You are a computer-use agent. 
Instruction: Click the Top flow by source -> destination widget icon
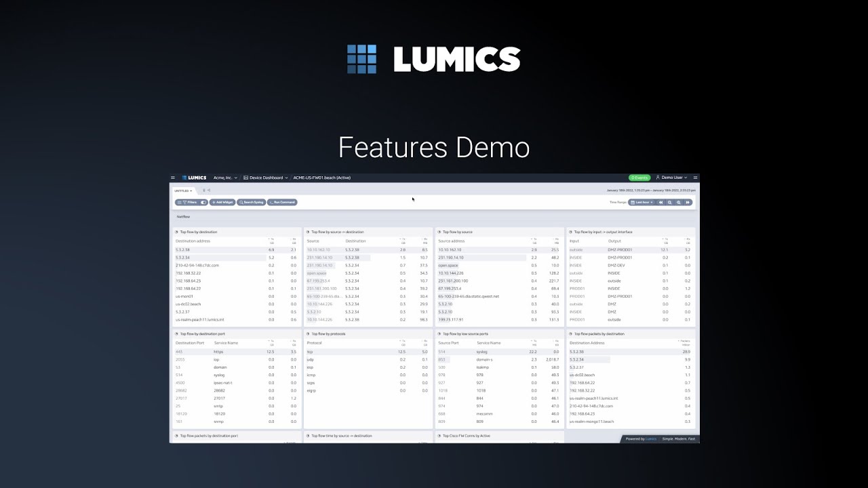coord(309,232)
